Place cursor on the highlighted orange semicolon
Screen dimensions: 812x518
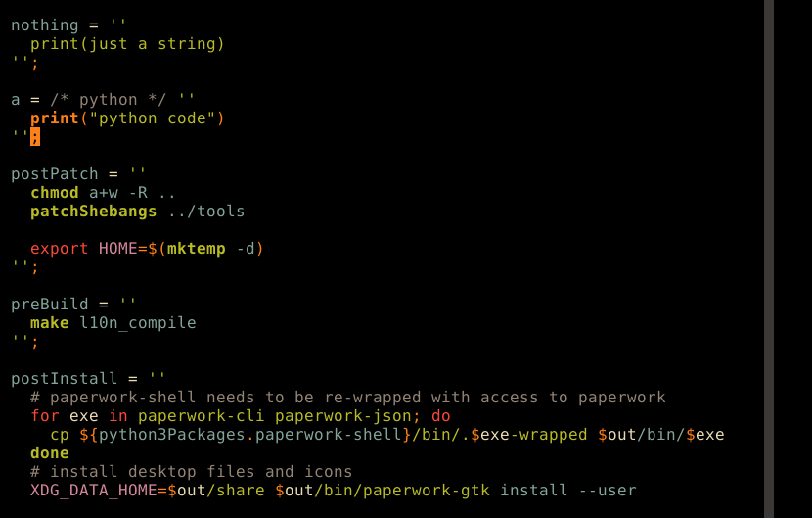pyautogui.click(x=35, y=137)
